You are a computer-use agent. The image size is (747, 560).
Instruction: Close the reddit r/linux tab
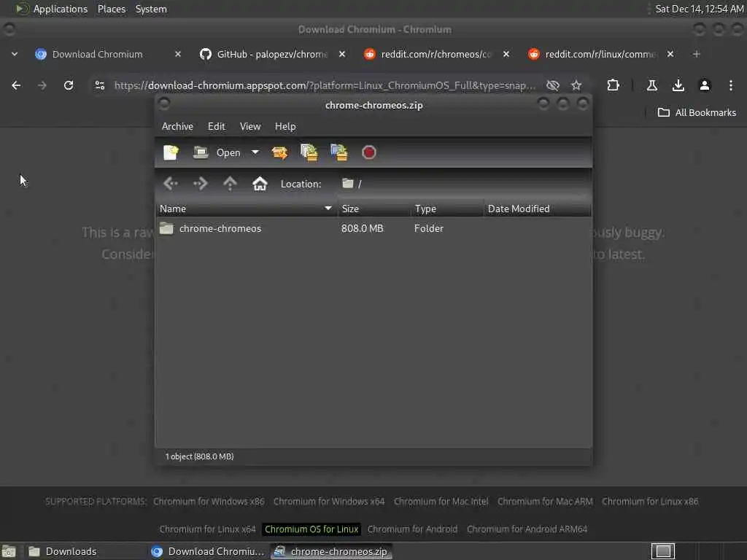(670, 54)
